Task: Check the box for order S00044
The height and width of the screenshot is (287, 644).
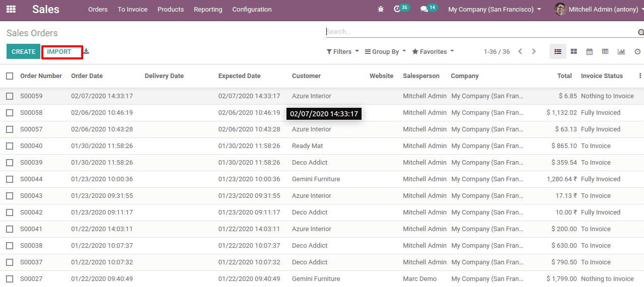Action: pos(10,179)
